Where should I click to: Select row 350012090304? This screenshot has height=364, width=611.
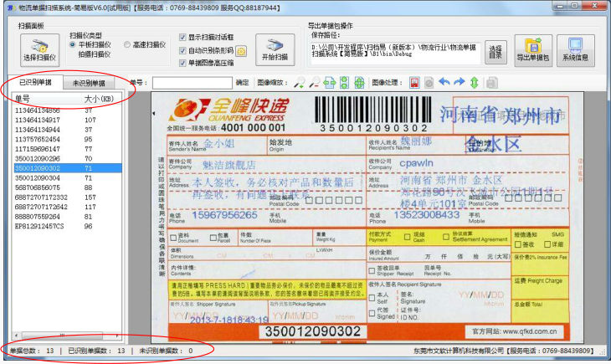[x=67, y=177]
